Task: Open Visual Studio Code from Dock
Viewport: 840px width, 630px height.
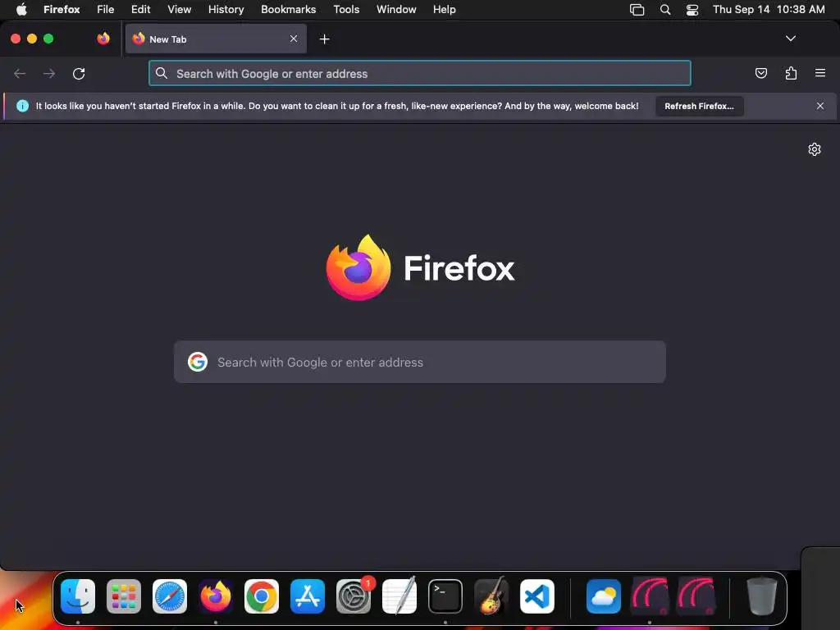Action: 537,596
